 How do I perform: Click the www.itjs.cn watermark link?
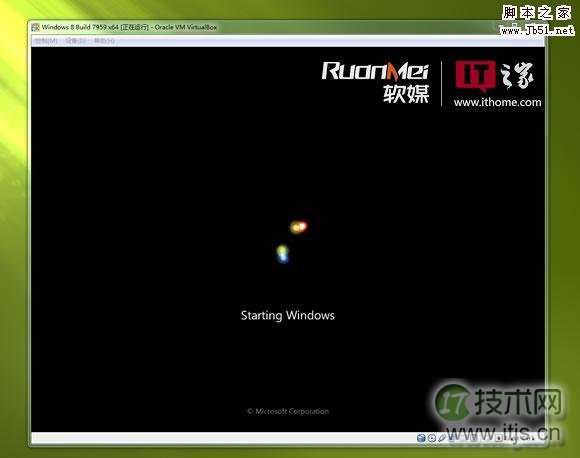(x=503, y=432)
